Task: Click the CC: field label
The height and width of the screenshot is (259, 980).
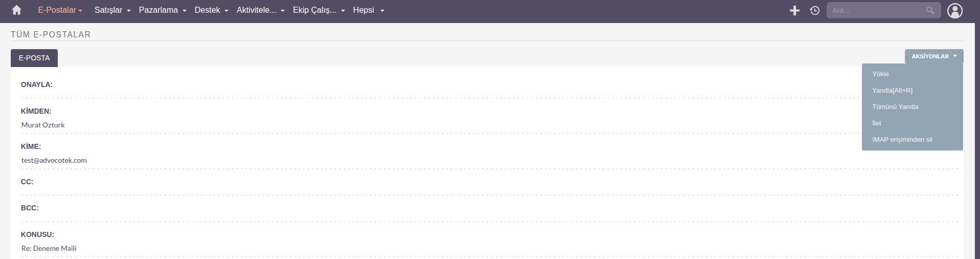Action: pyautogui.click(x=27, y=182)
